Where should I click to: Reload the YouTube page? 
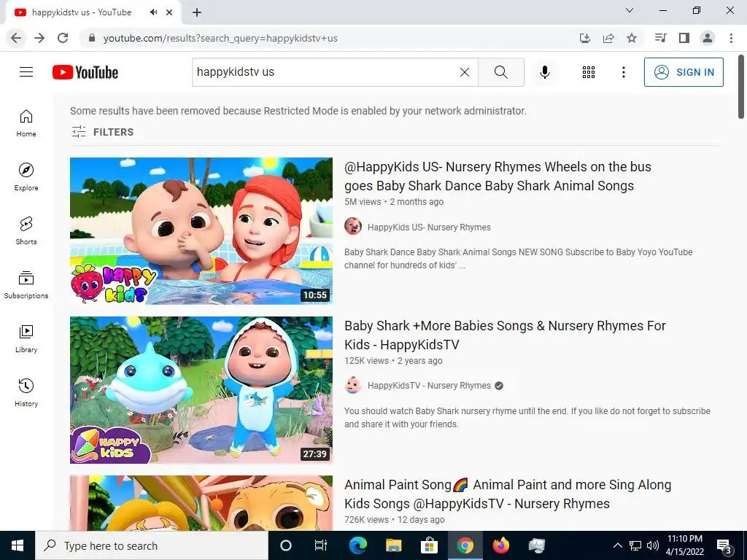63,38
